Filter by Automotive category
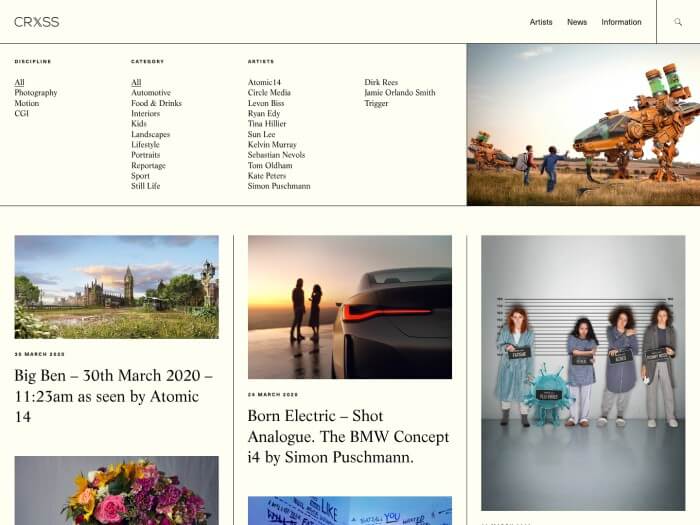The height and width of the screenshot is (525, 700). point(151,92)
